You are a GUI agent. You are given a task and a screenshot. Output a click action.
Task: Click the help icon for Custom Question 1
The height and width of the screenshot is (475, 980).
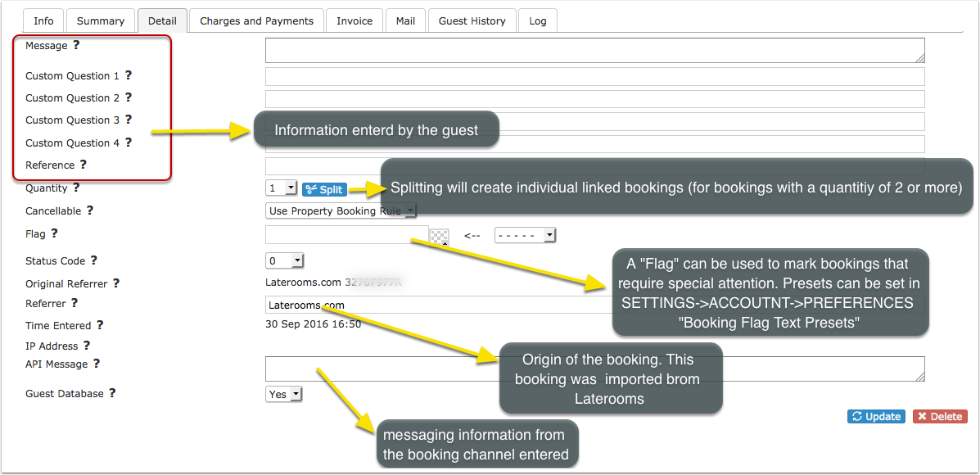[x=129, y=75]
